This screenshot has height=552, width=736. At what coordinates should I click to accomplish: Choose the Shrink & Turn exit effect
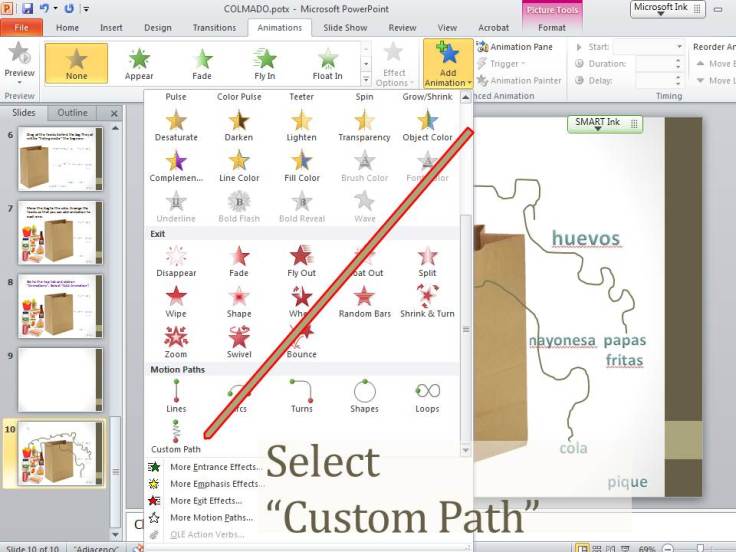coord(427,302)
